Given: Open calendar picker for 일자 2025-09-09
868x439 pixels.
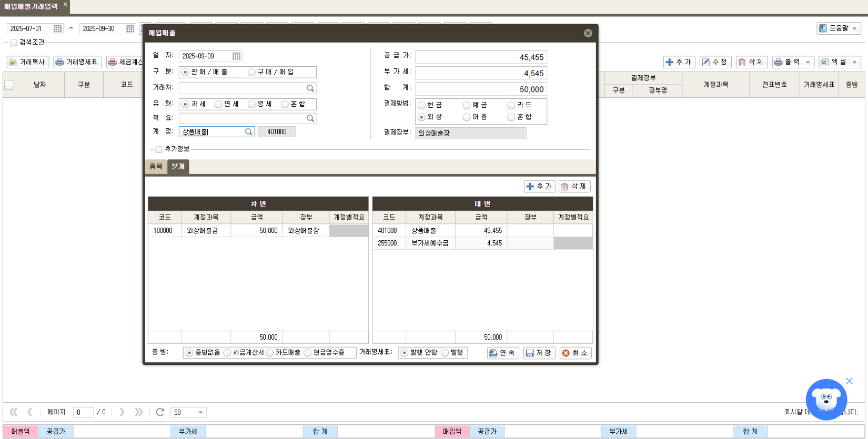Looking at the screenshot, I should click(x=237, y=56).
